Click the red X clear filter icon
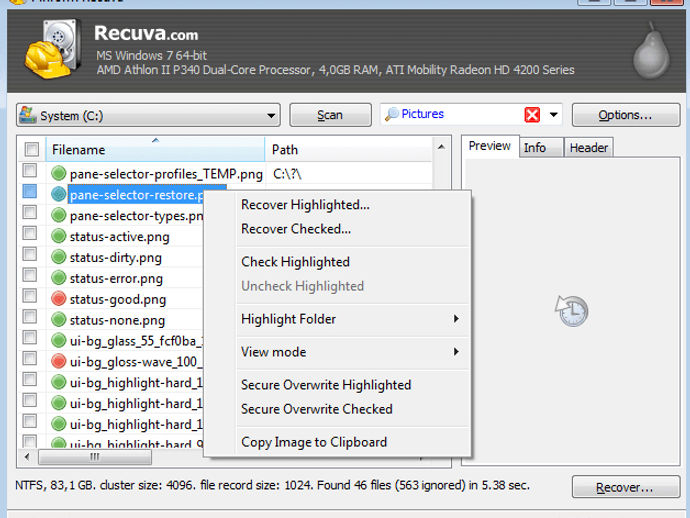 click(x=532, y=115)
